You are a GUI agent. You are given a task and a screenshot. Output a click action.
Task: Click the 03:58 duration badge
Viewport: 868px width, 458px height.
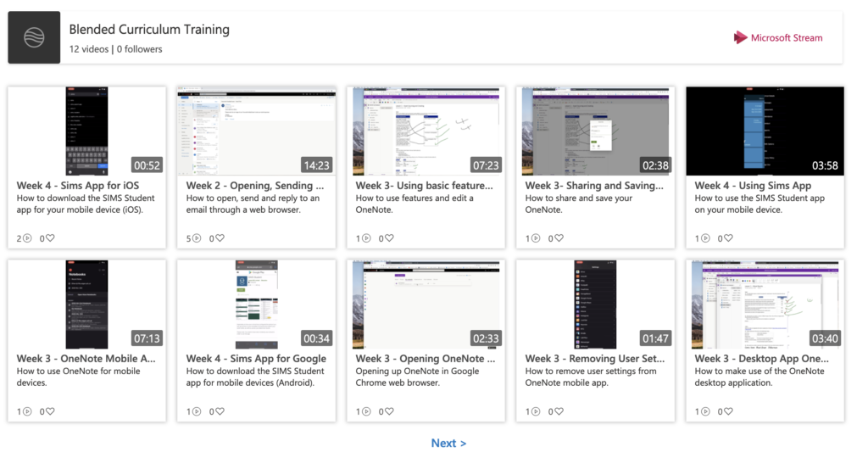coord(825,165)
